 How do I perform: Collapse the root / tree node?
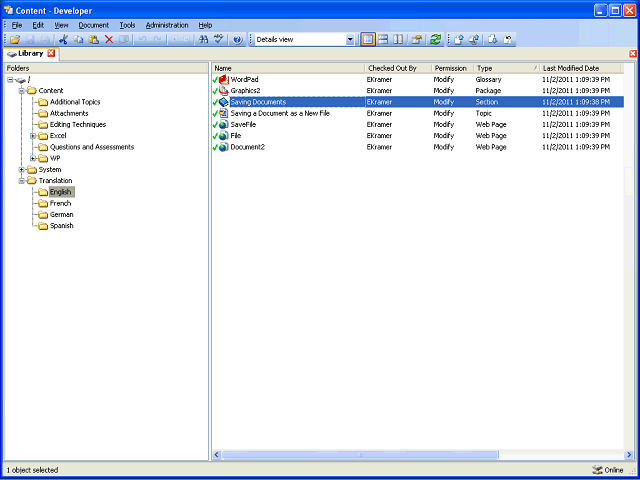pyautogui.click(x=10, y=80)
